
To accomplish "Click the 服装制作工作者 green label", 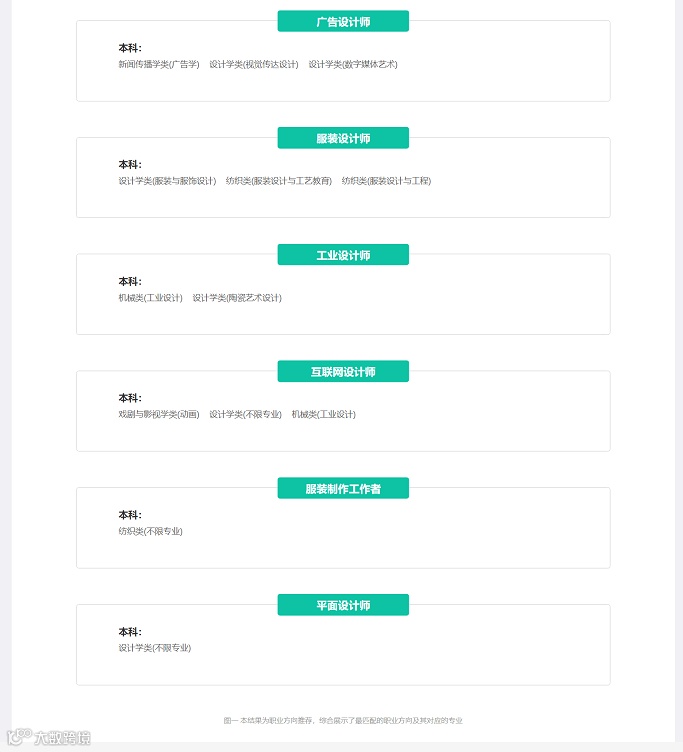I will 343,489.
